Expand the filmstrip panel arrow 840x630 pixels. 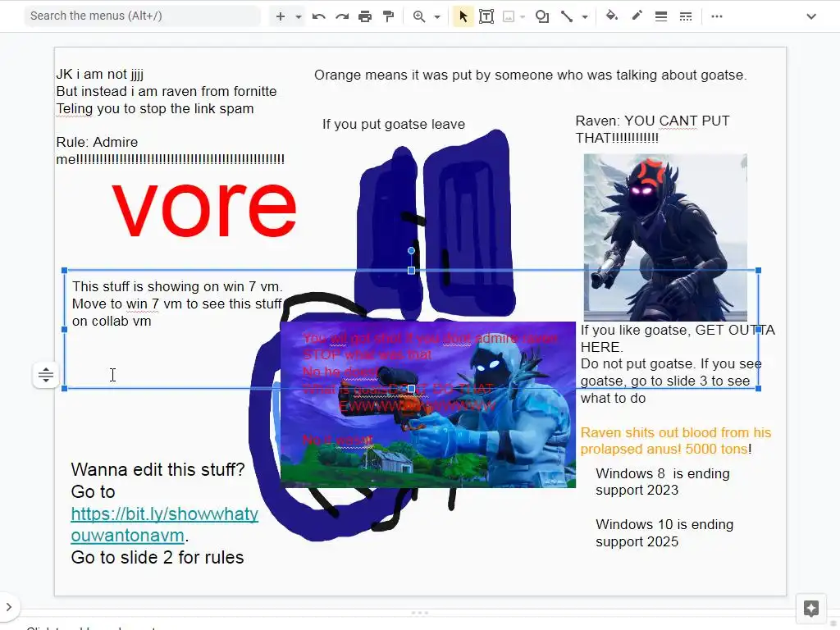8,607
